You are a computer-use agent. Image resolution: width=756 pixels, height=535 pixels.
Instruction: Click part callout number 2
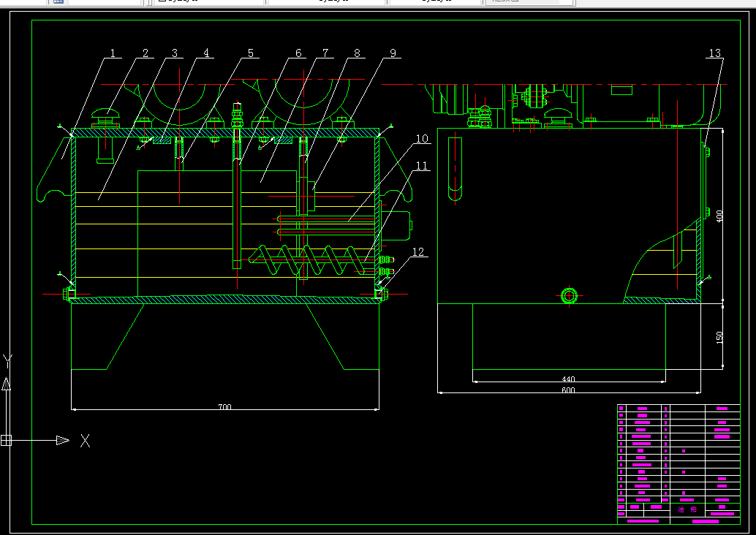pyautogui.click(x=145, y=53)
